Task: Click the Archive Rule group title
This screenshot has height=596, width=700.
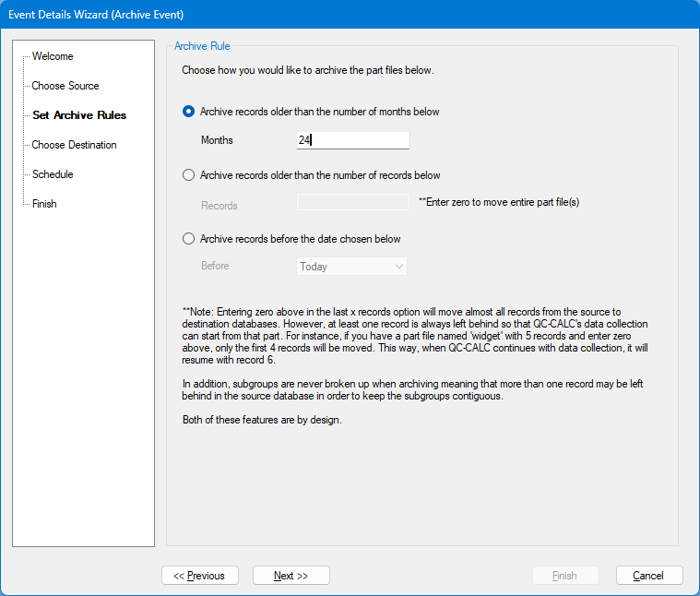Action: click(202, 46)
